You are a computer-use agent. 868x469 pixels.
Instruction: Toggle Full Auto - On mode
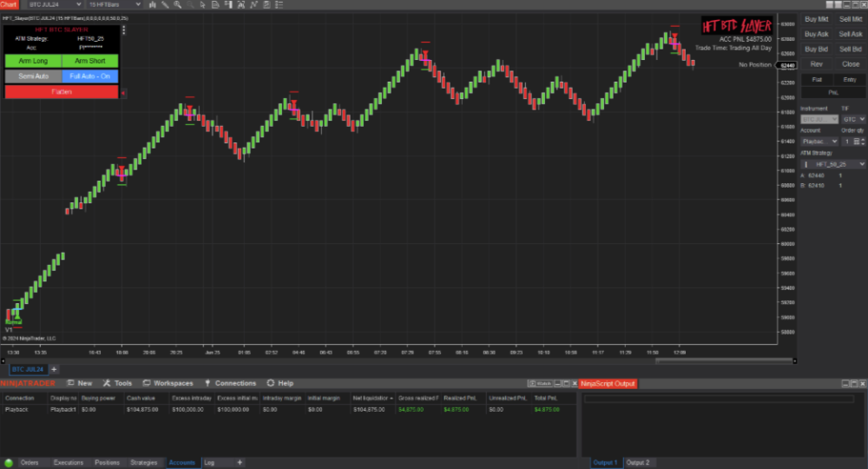[89, 76]
